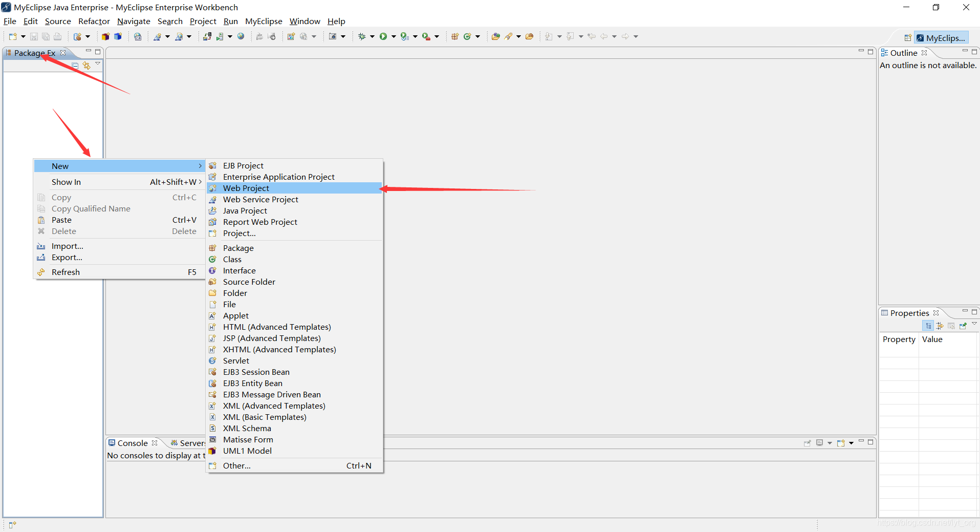Screen dimensions: 980x532
Task: Select XML Schema from the New submenu
Action: click(x=294, y=428)
